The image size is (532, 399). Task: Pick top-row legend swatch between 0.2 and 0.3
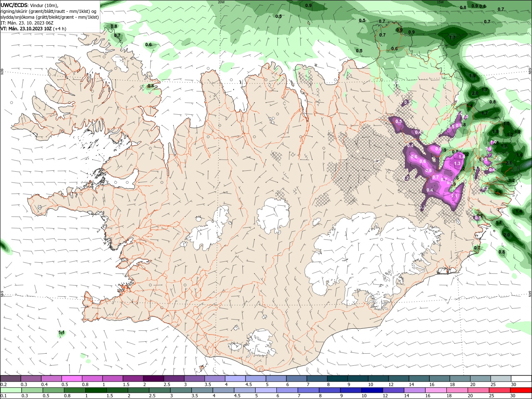tap(11, 379)
